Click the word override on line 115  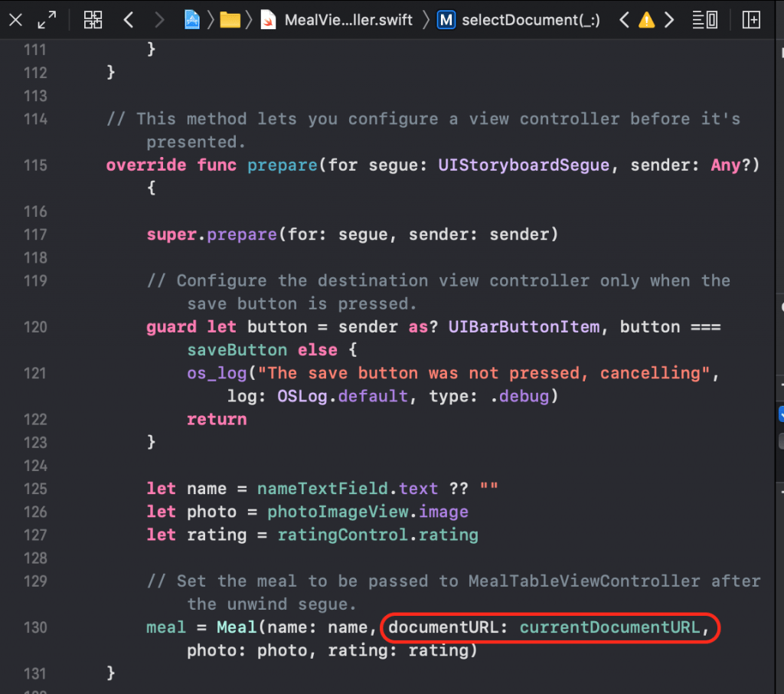(x=146, y=165)
